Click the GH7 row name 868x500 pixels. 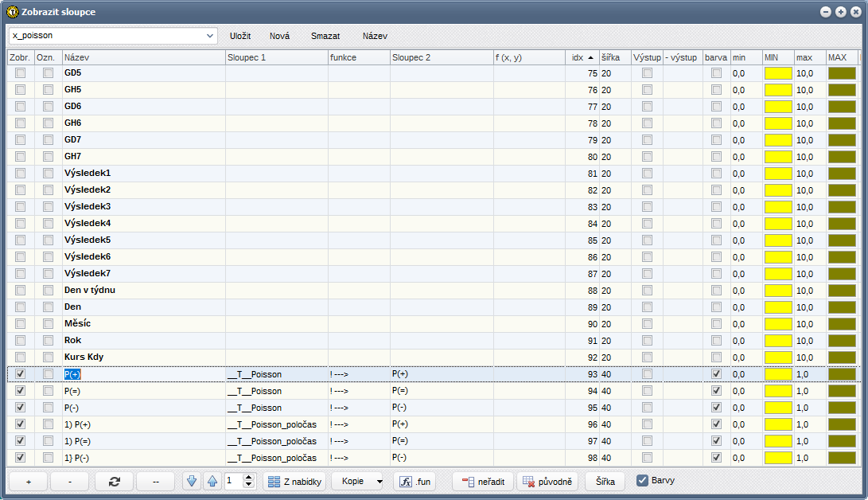(72, 156)
